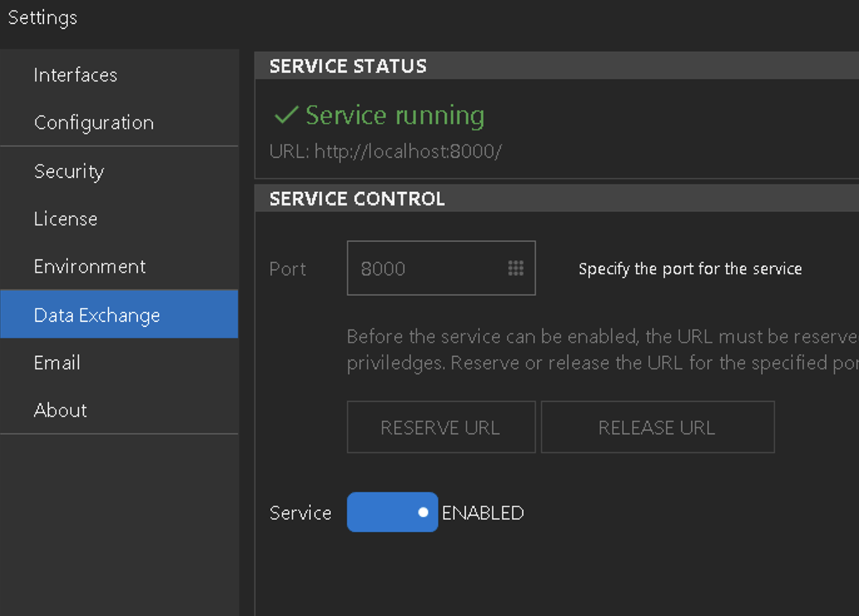The image size is (859, 616).
Task: Click the Settings window title
Action: pyautogui.click(x=43, y=18)
